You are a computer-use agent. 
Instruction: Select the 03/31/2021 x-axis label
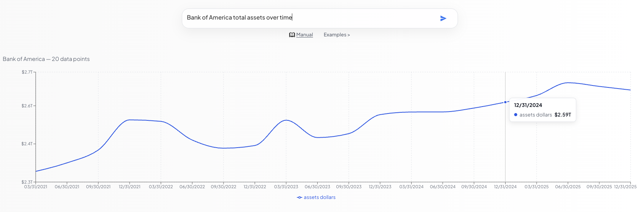click(x=36, y=187)
